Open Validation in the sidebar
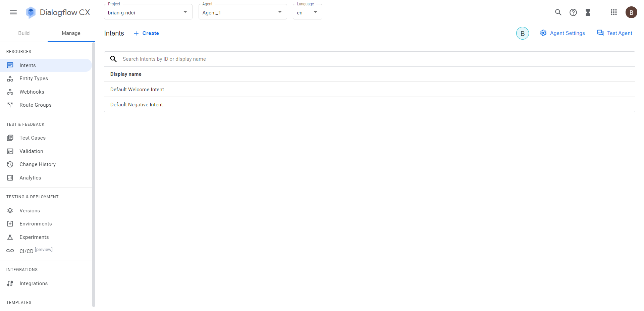 click(46, 151)
